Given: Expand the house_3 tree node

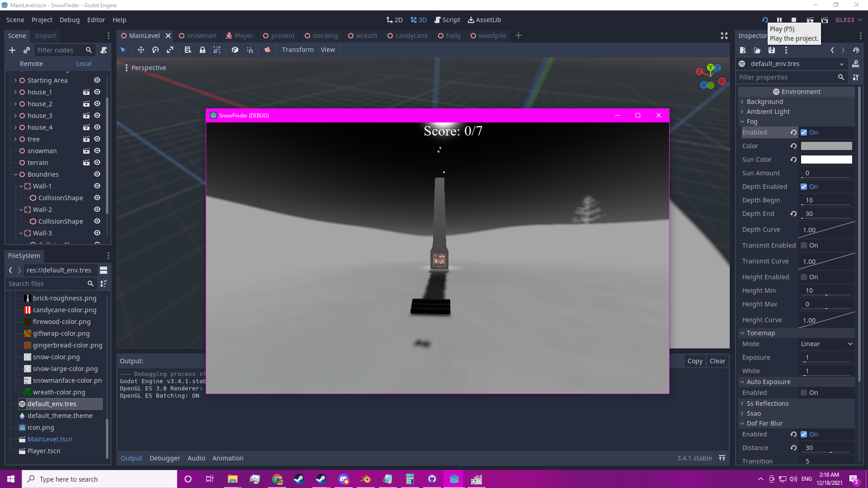Looking at the screenshot, I should [15, 116].
